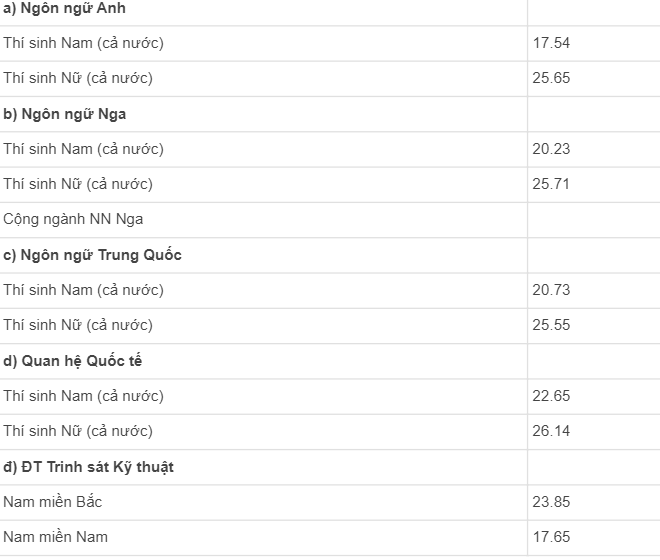Screen dimensions: 660x560
Task: Click the score 25.71
Action: [x=551, y=184]
